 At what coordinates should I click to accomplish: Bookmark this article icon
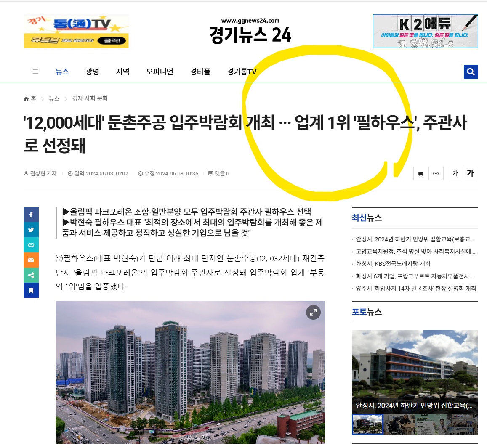(31, 290)
